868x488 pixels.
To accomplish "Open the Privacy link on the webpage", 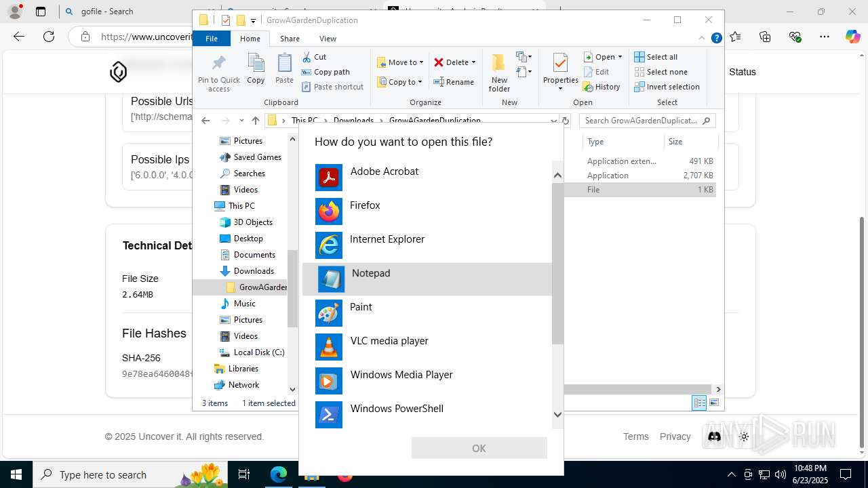I will tap(675, 436).
